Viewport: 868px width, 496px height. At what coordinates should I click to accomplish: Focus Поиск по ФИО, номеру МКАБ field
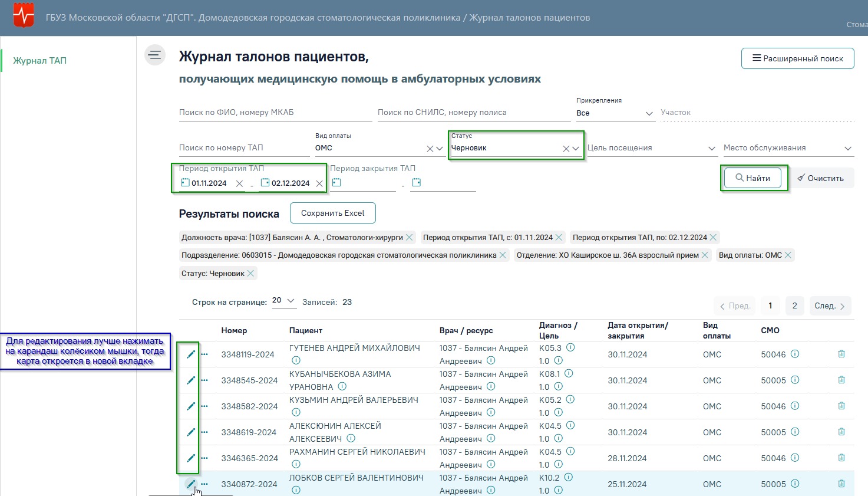pyautogui.click(x=275, y=112)
